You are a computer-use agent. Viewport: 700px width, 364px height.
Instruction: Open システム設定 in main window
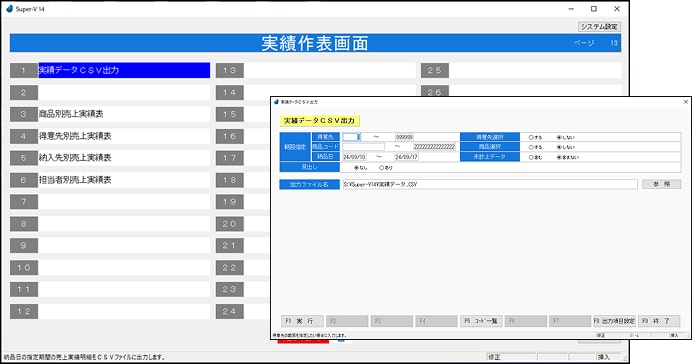point(599,26)
